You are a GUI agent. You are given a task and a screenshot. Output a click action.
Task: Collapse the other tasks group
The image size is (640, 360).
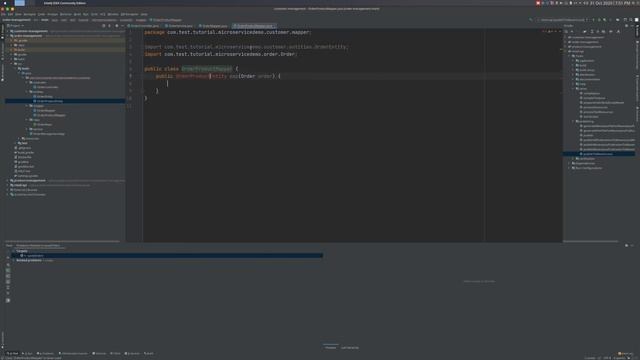pyautogui.click(x=573, y=89)
